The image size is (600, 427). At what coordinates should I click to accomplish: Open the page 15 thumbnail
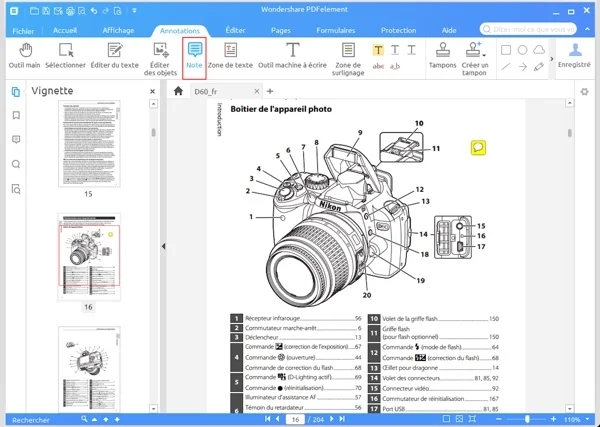(x=89, y=144)
